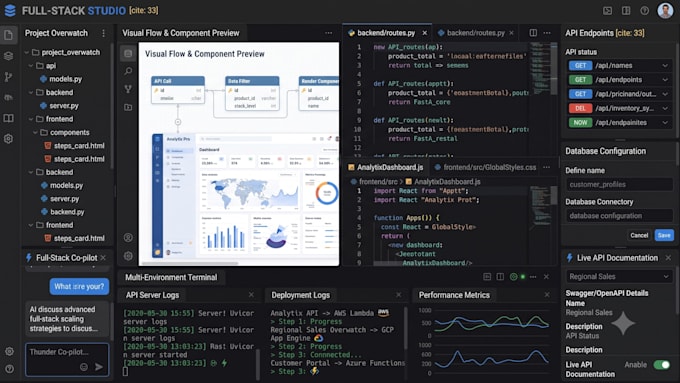Toggle the layout panel icon in top bar
680x383 pixels.
pos(626,10)
